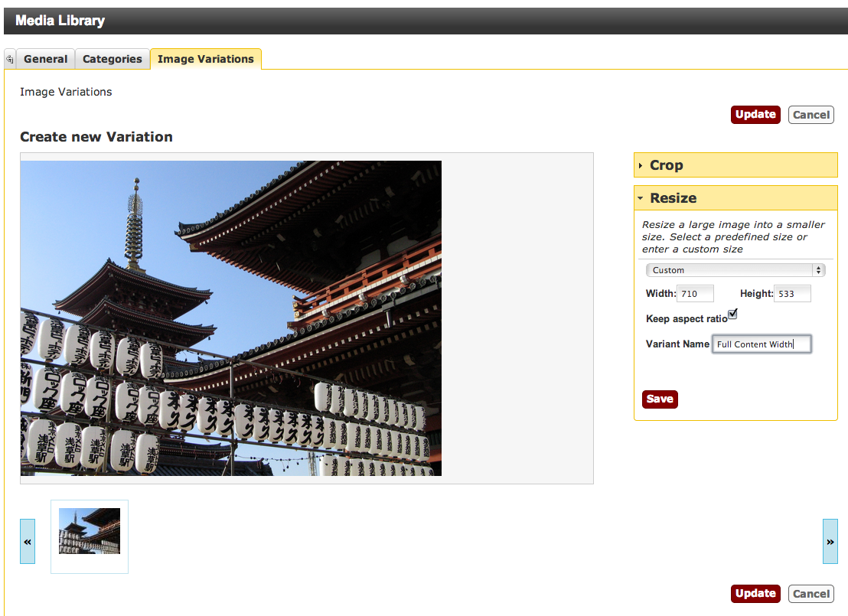The height and width of the screenshot is (616, 848).
Task: Click the Cancel button above the preview
Action: pos(810,115)
